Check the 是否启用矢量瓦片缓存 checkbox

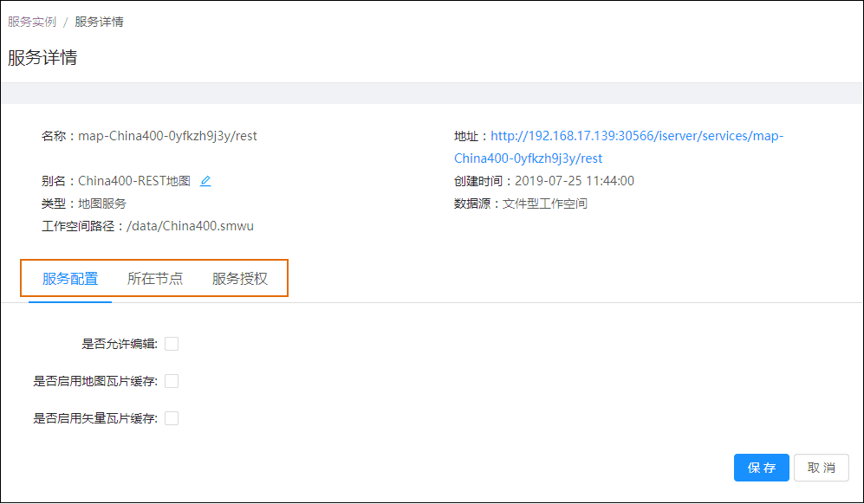[x=172, y=418]
